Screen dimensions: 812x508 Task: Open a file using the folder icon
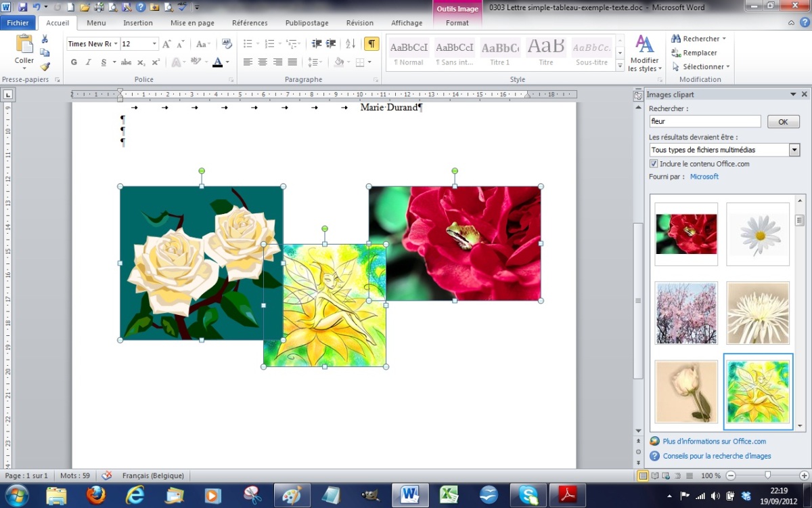tap(85, 7)
